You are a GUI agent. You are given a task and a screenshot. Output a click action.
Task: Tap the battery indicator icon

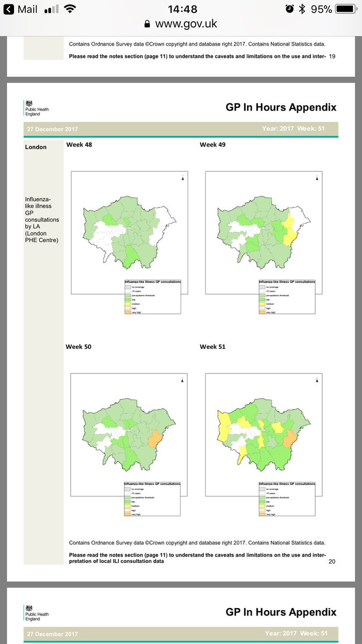(x=345, y=9)
